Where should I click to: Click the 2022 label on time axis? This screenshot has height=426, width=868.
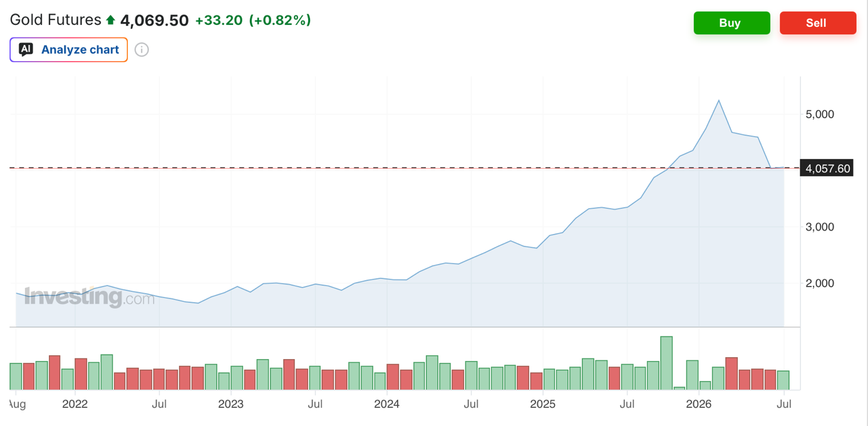click(x=75, y=404)
